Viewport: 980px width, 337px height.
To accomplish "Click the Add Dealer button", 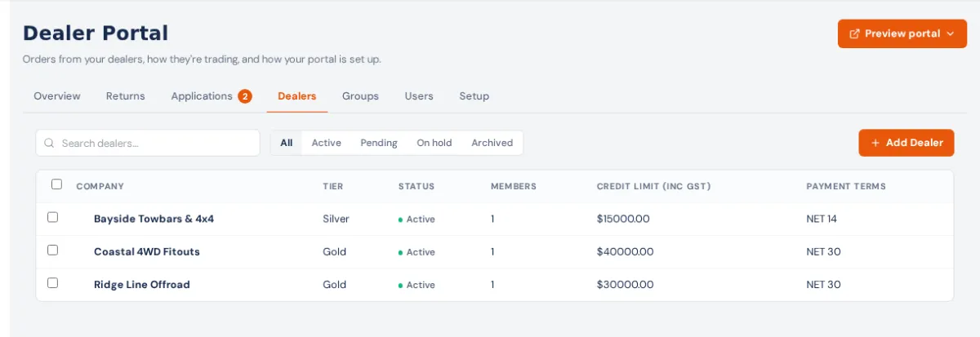I will 906,143.
